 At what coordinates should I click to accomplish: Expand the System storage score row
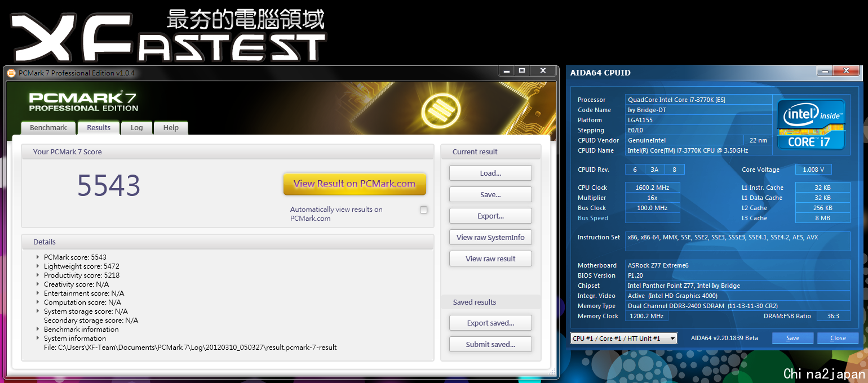coord(38,311)
